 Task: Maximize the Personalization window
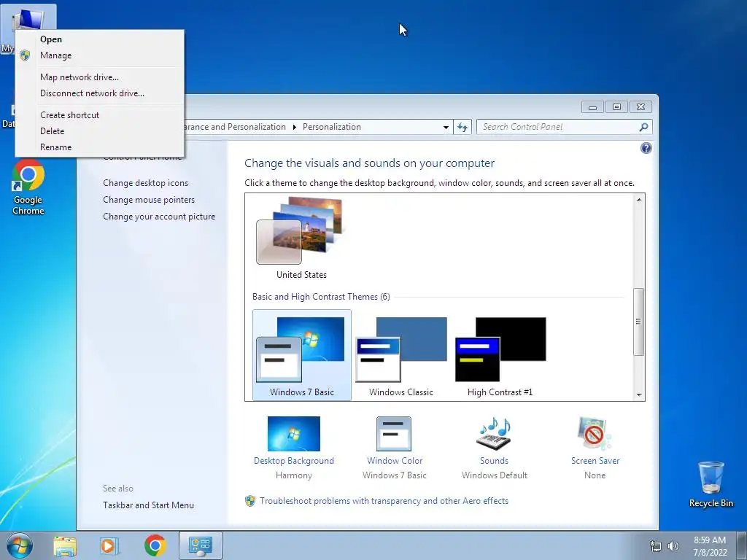coord(616,106)
